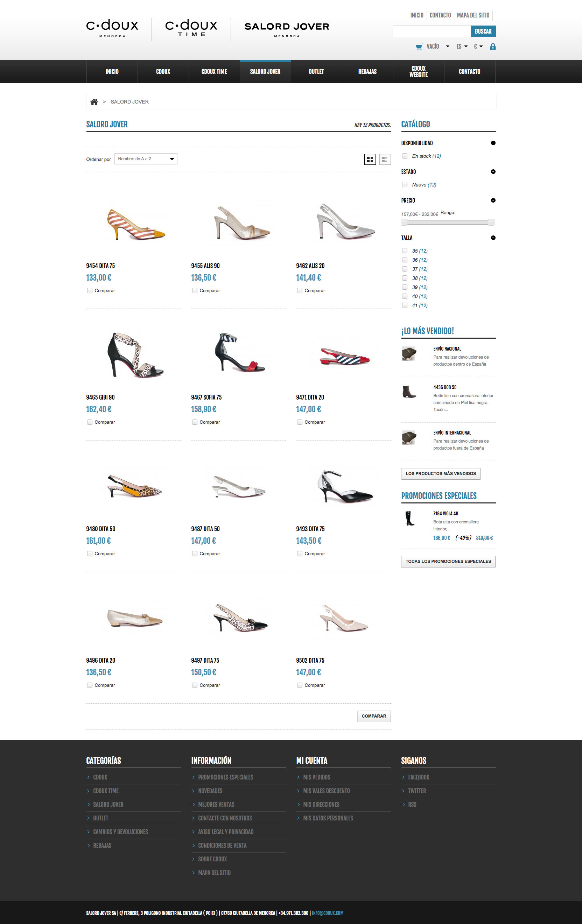Check the Nuevo condition filter
Viewport: 582px width, 924px height.
(x=405, y=185)
